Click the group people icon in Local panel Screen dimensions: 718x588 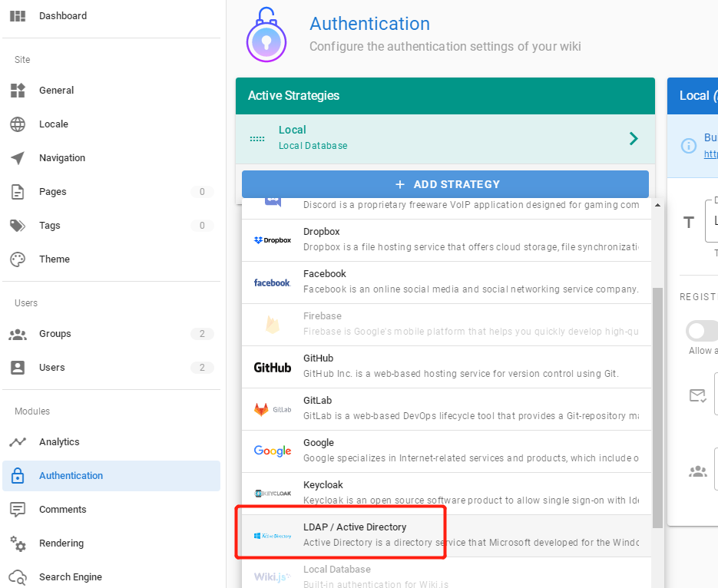(x=698, y=471)
